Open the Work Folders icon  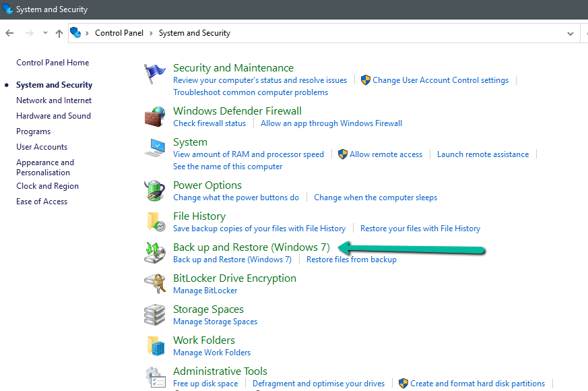click(155, 346)
